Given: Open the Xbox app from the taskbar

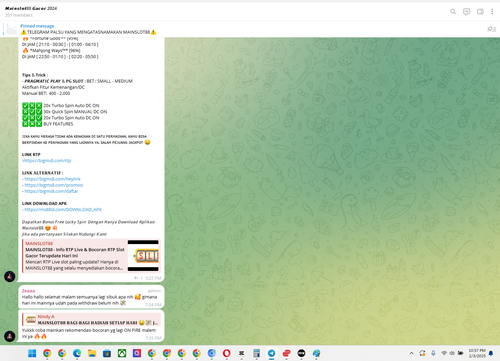Looking at the screenshot, I should pyautogui.click(x=122, y=353).
